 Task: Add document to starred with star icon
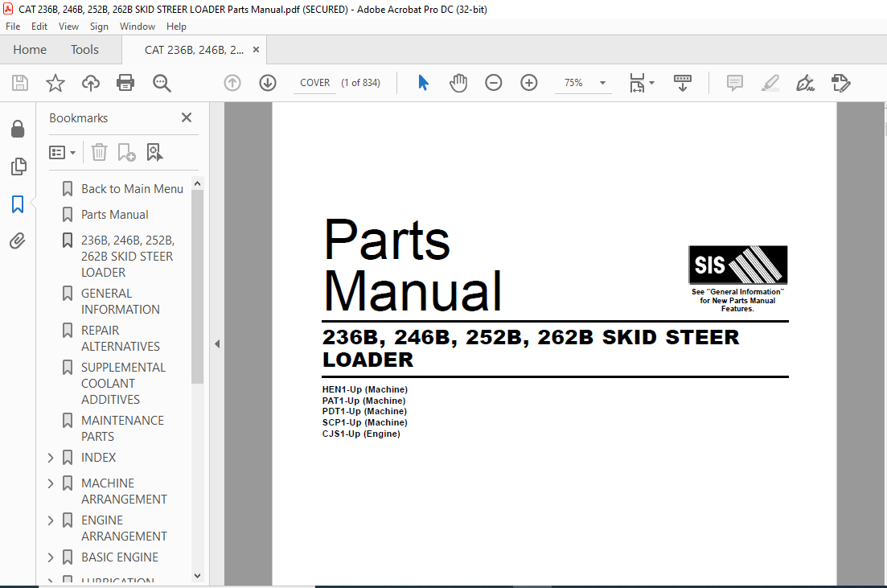(55, 83)
